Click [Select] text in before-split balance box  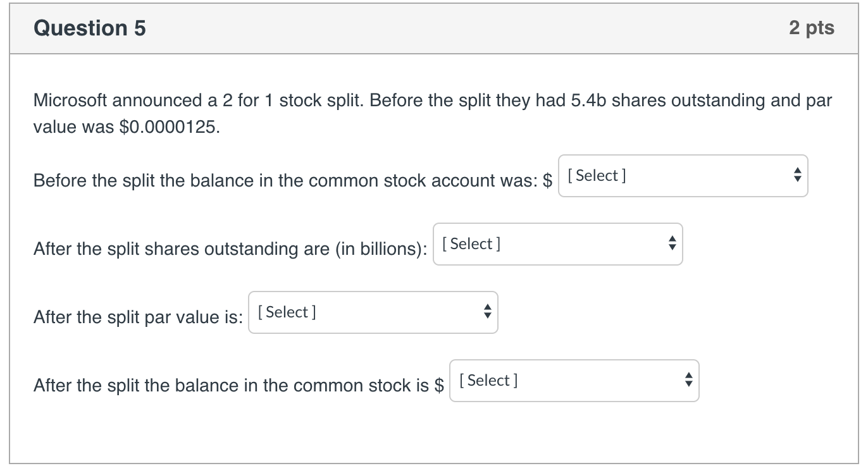click(597, 175)
